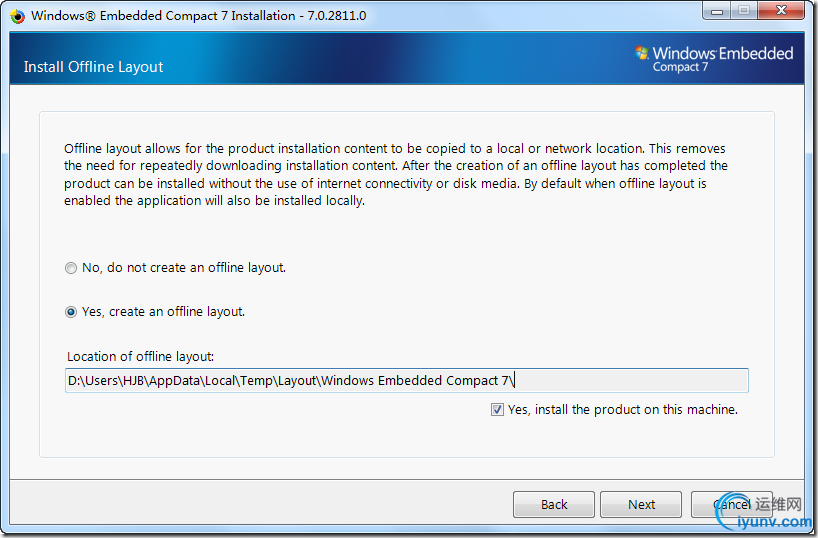Click the "Windows Embedded" brand text
Image resolution: width=818 pixels, height=538 pixels.
pyautogui.click(x=722, y=53)
